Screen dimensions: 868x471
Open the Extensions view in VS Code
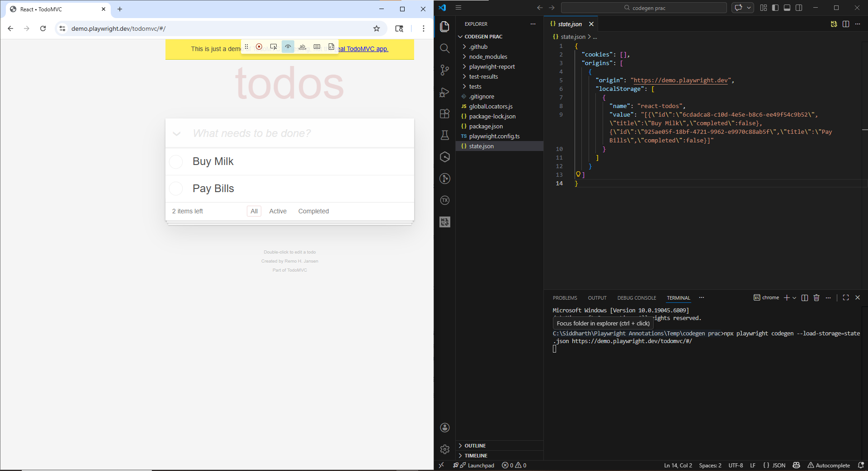(445, 113)
